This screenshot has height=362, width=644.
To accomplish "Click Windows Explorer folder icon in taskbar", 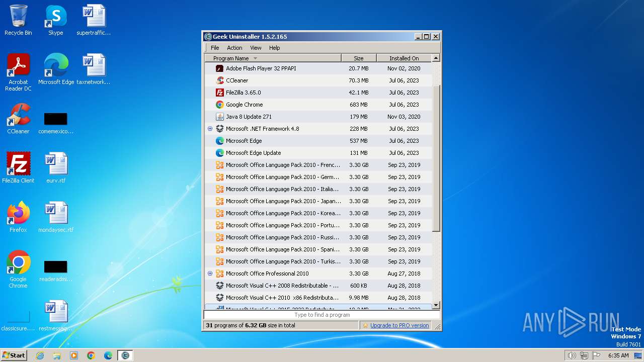I will (57, 355).
